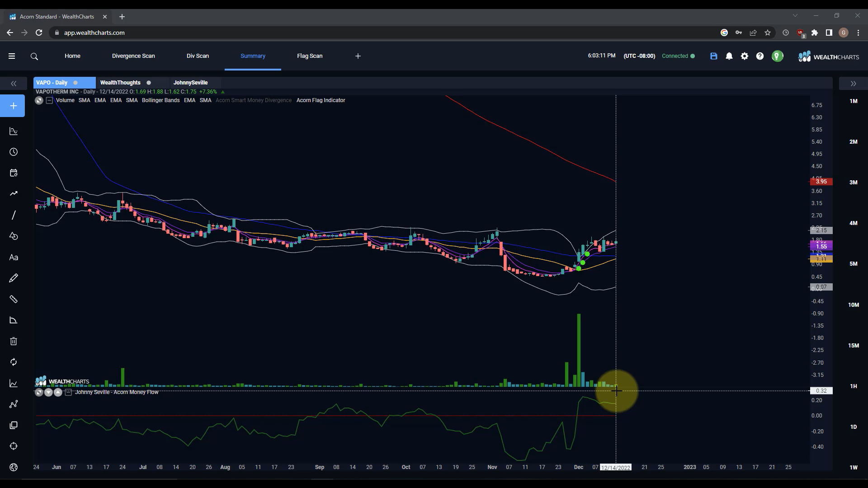Open the symbol search magnifier
This screenshot has height=488, width=868.
34,56
